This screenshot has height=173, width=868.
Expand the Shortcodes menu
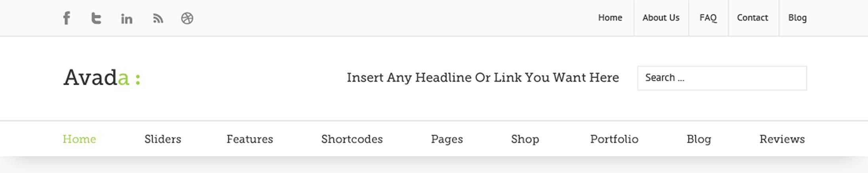click(x=352, y=139)
